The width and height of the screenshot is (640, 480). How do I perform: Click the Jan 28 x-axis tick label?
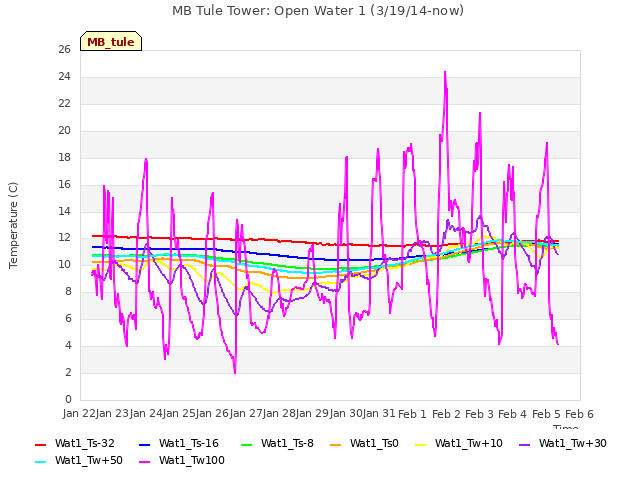pos(279,413)
